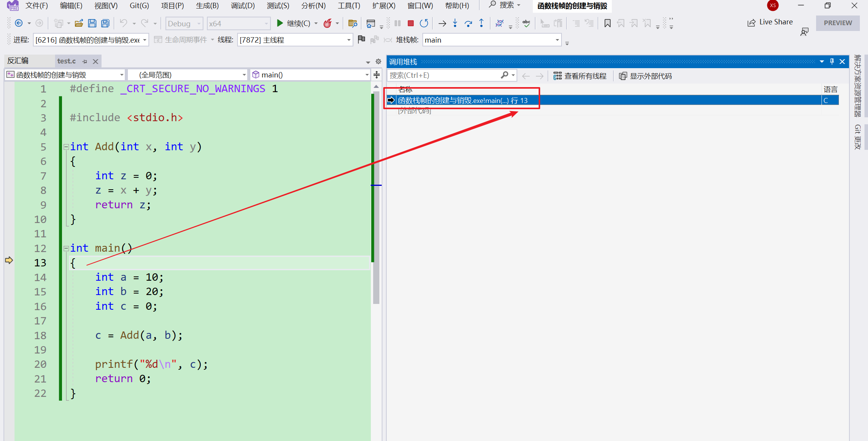Screen dimensions: 868x441
Task: Click the feedback person icon
Action: [804, 31]
